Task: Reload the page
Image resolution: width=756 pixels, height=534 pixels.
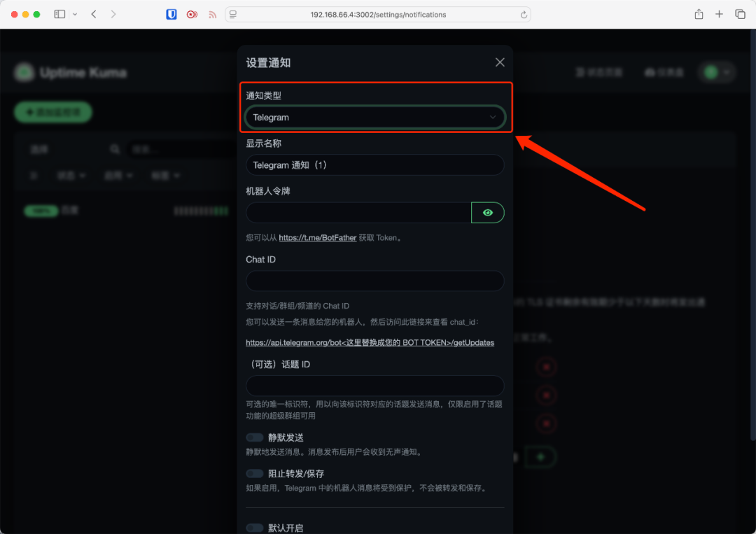Action: [524, 15]
